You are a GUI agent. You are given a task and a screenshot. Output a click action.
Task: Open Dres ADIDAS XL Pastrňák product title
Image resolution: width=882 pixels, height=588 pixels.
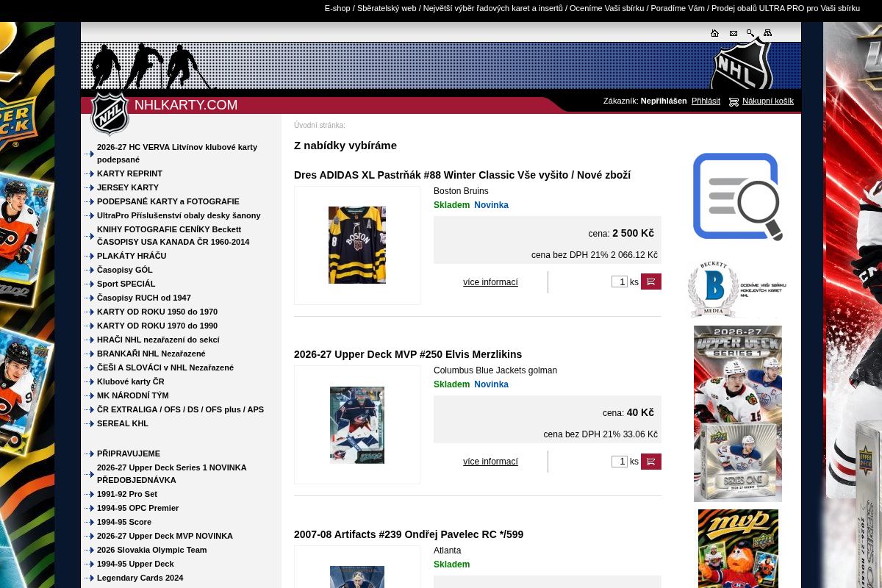(462, 175)
